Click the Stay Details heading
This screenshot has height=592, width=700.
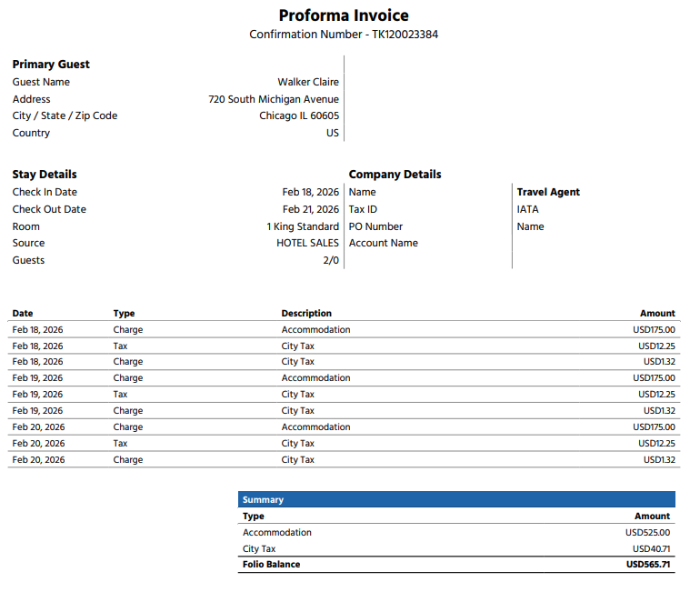(x=45, y=175)
